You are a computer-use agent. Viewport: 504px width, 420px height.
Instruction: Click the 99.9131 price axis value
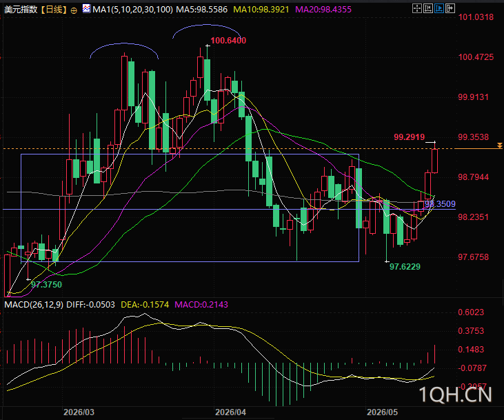[x=473, y=97]
